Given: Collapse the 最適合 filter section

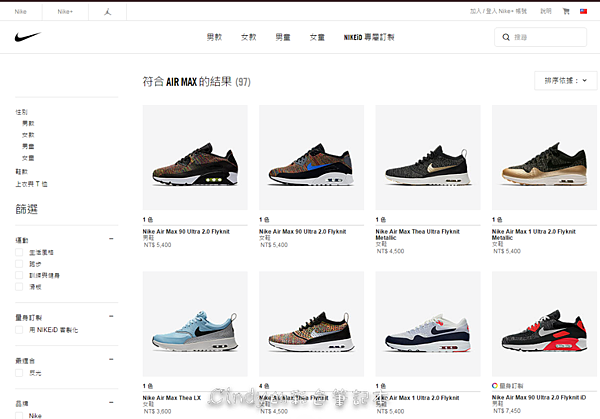Looking at the screenshot, I should coord(111,359).
